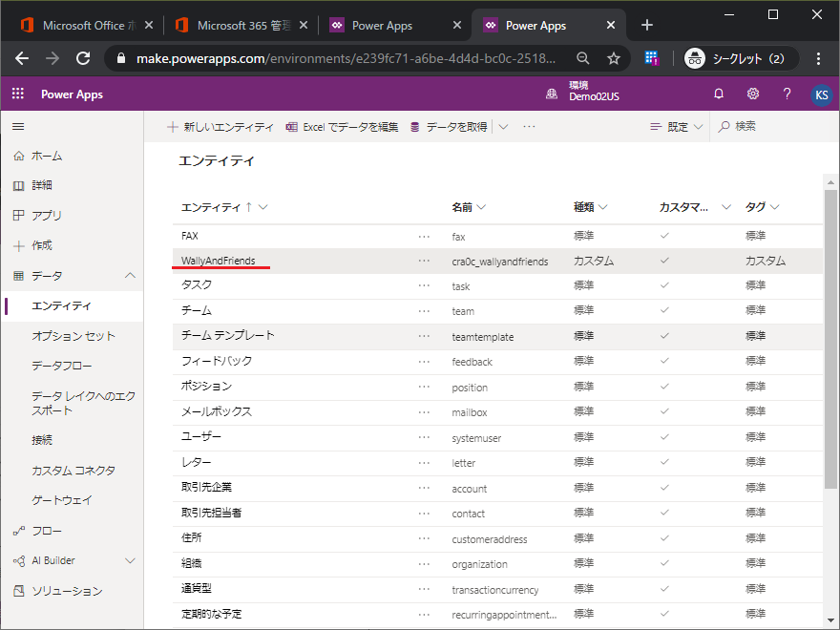This screenshot has height=630, width=840.
Task: Open the 既定 view dropdown
Action: (676, 127)
